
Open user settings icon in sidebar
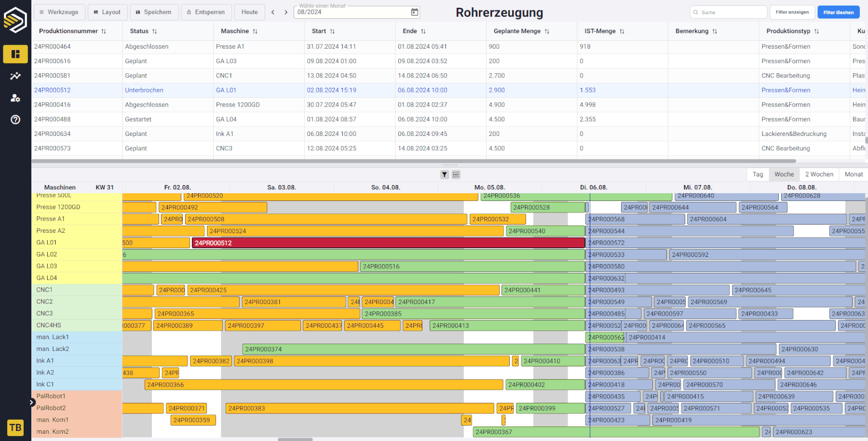(x=15, y=98)
